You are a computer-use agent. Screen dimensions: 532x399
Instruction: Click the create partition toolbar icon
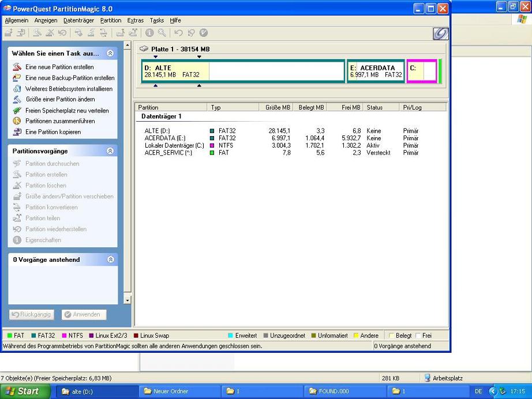(38, 33)
